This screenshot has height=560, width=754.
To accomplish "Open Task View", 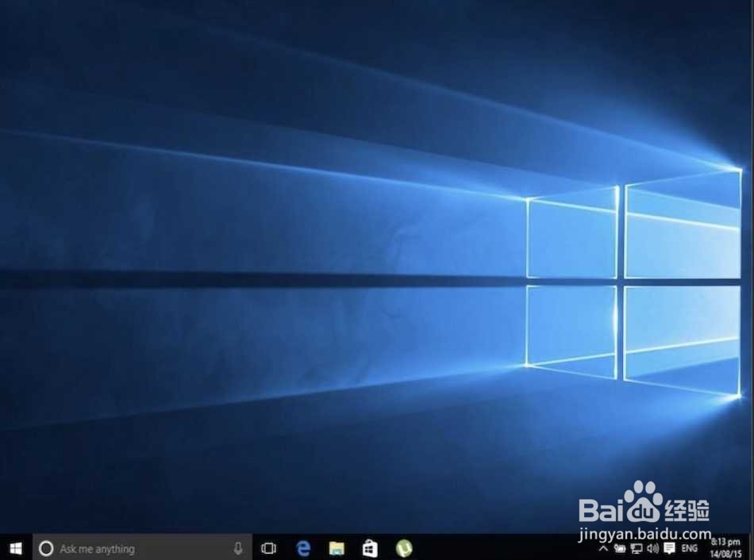I will pyautogui.click(x=268, y=548).
